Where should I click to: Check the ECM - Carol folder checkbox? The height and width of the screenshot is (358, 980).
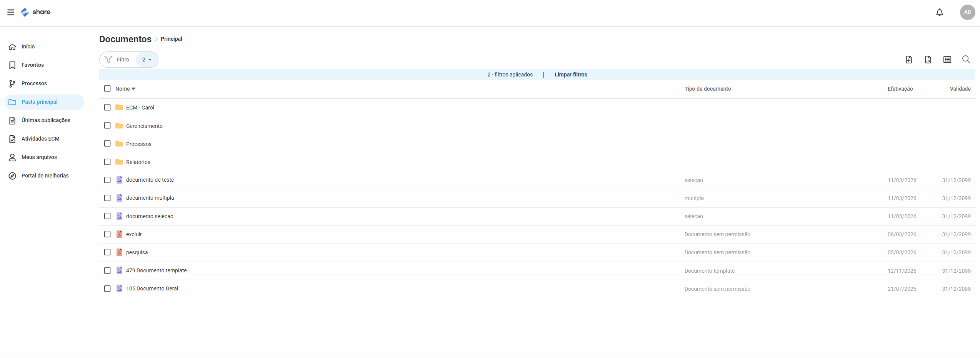[x=107, y=108]
